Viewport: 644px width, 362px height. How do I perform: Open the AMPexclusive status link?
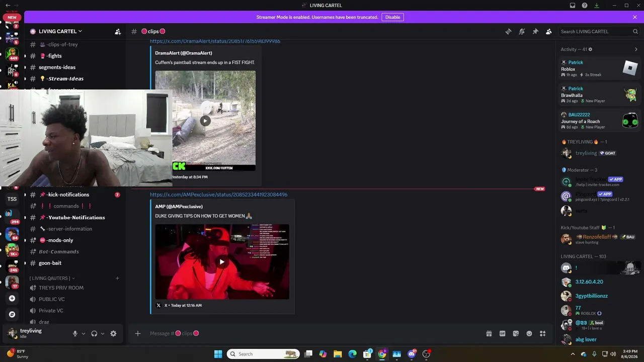click(219, 195)
